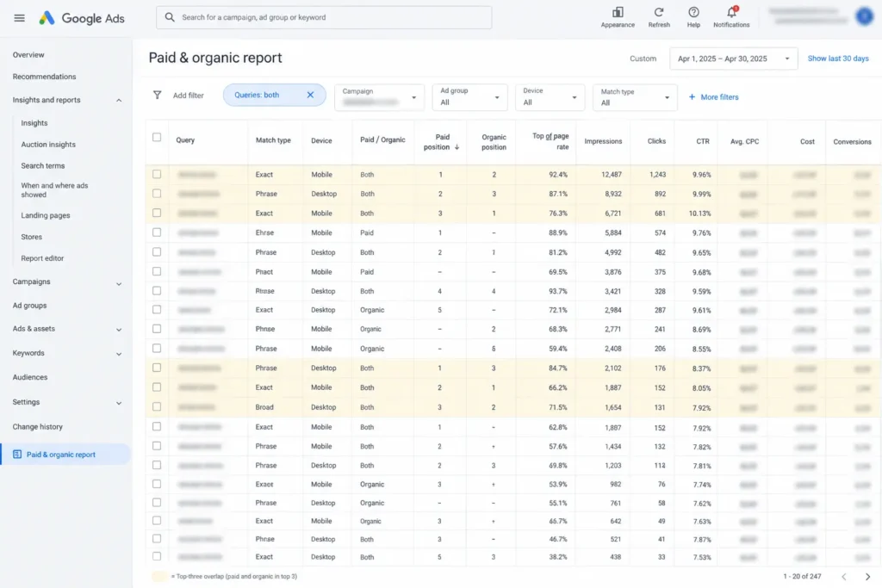Click Paid position sort arrow

tap(457, 147)
